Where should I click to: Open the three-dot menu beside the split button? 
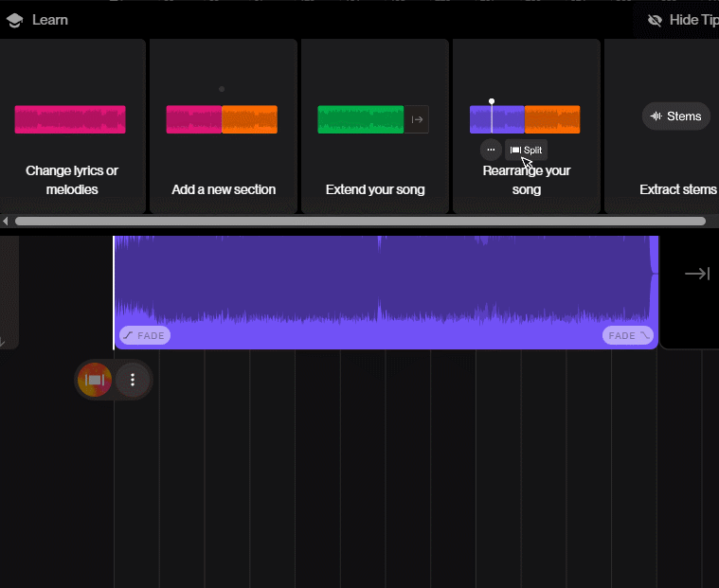133,380
